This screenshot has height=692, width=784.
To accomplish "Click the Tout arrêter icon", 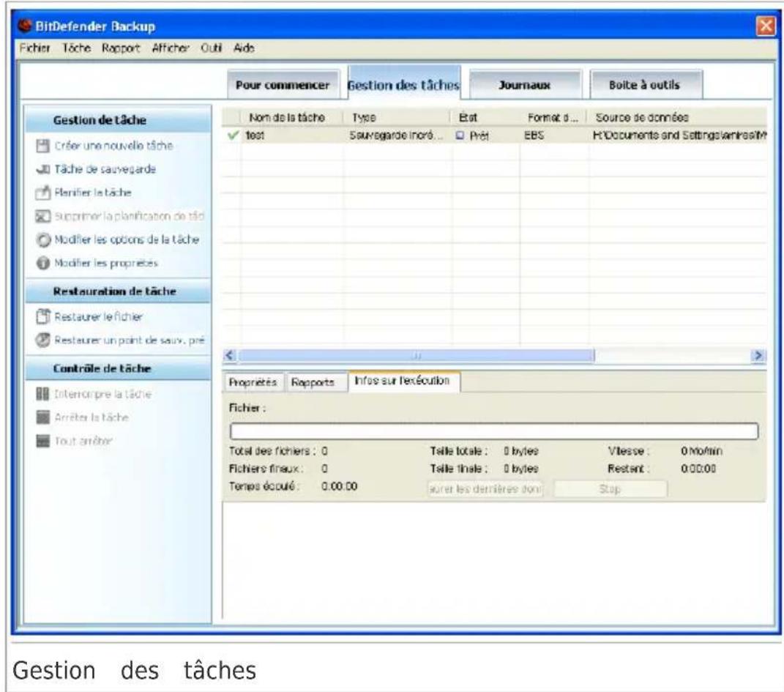I will click(x=43, y=441).
